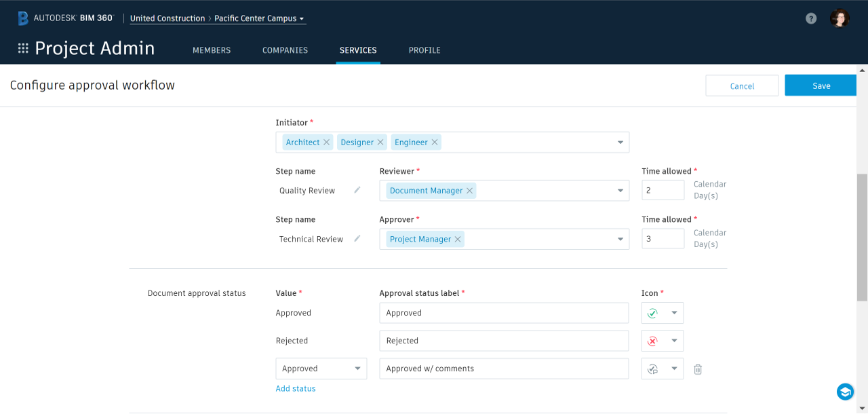Edit the Approved status label field
Viewport: 868px width, 414px height.
505,313
